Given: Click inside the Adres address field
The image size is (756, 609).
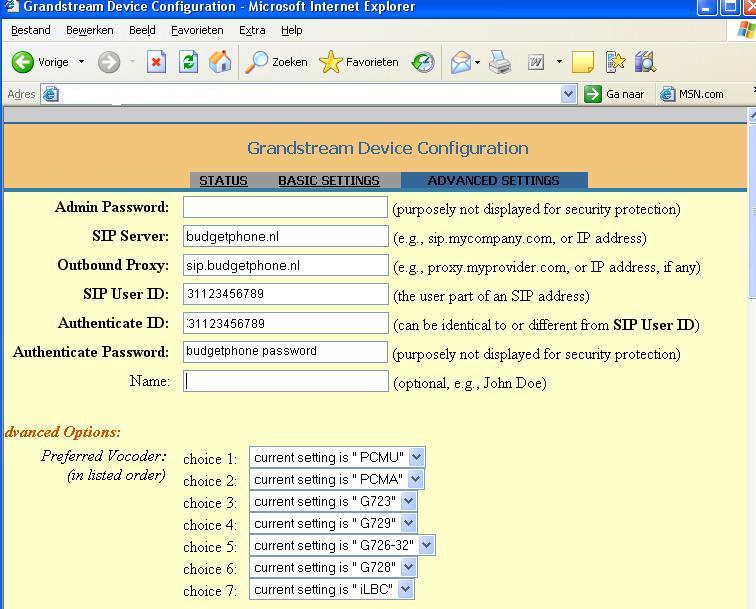Looking at the screenshot, I should click(309, 94).
